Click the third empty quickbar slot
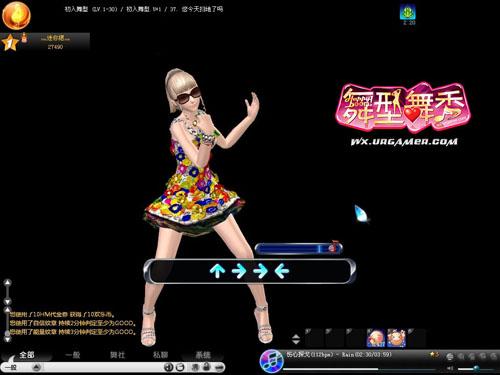 click(x=355, y=338)
